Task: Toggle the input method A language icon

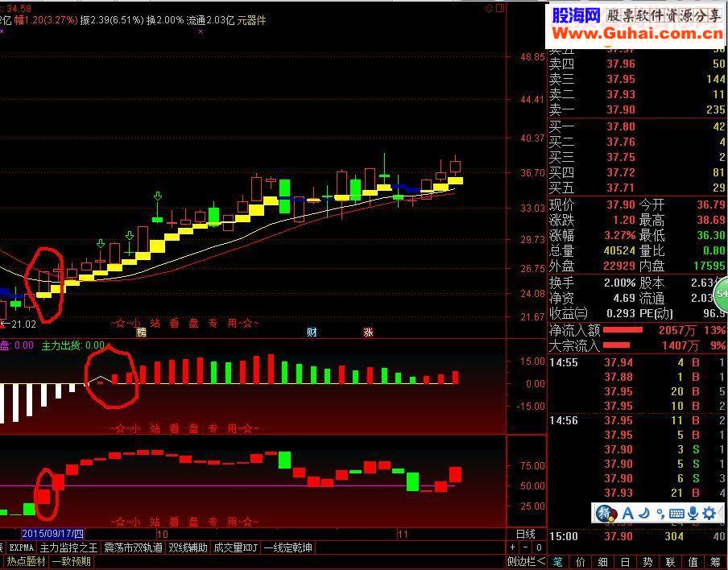Action: pyautogui.click(x=627, y=514)
